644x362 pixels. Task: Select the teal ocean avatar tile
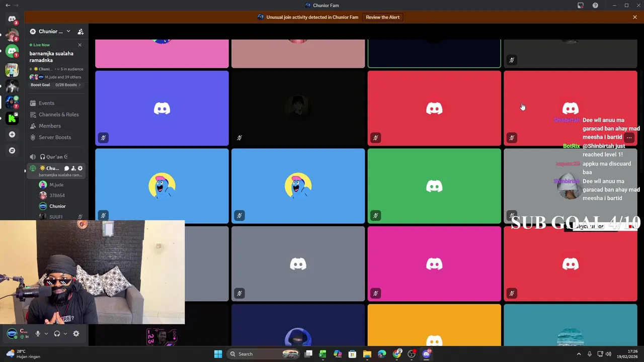571,325
